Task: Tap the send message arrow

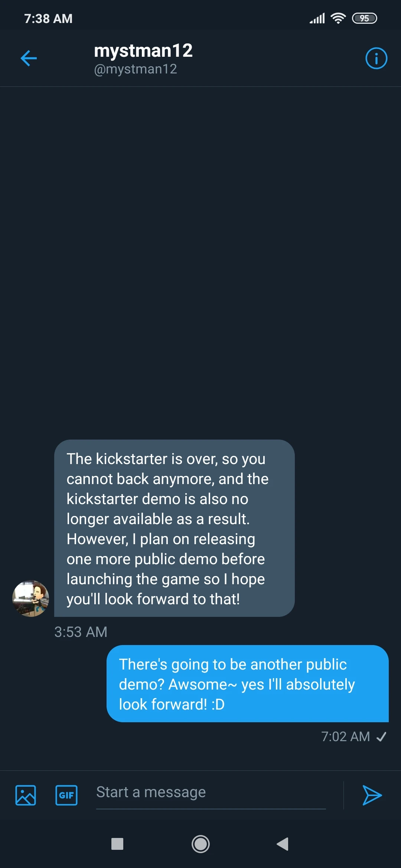Action: click(372, 795)
